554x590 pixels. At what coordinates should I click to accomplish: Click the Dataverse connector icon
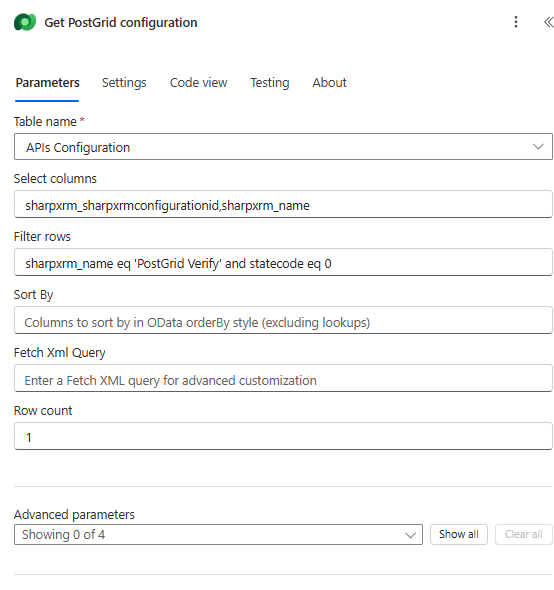25,22
